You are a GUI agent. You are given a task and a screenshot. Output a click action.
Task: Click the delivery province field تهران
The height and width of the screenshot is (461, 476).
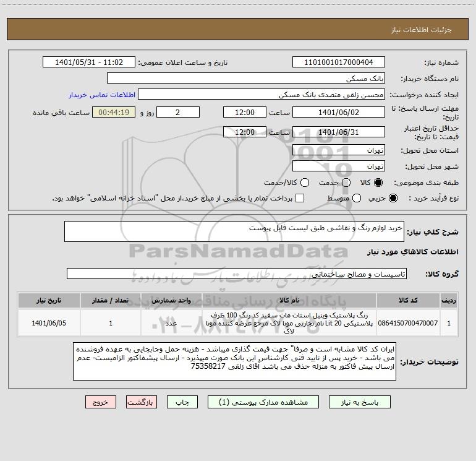pyautogui.click(x=339, y=150)
